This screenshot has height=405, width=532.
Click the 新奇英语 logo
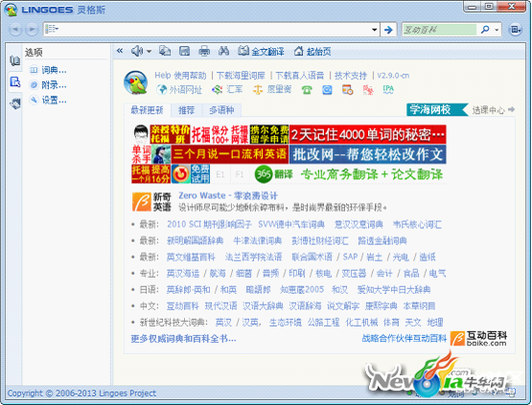(151, 202)
